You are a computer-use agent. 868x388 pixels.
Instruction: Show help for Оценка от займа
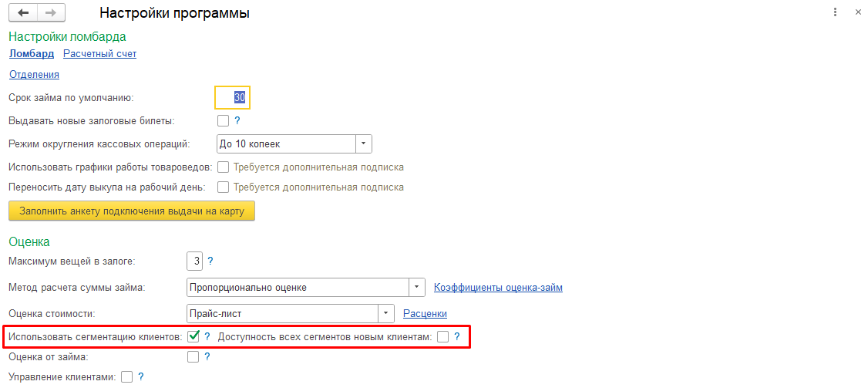pyautogui.click(x=207, y=357)
